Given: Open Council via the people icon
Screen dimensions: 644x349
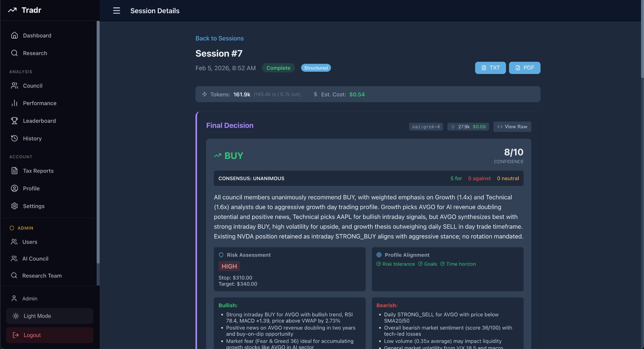Looking at the screenshot, I should coord(14,86).
